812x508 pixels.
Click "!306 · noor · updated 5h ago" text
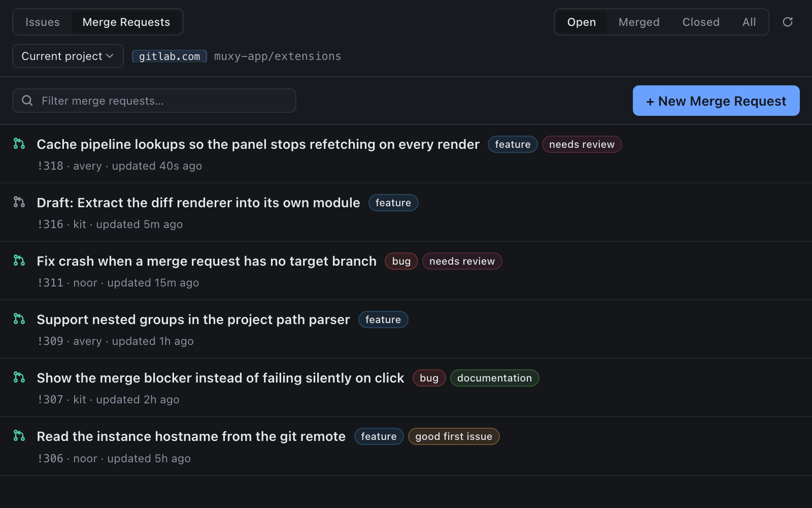pos(114,459)
